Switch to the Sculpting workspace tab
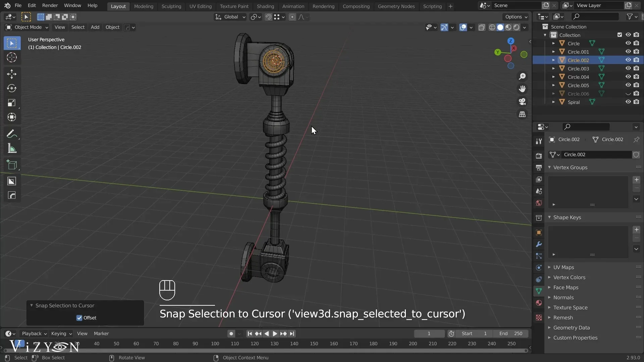Image resolution: width=644 pixels, height=362 pixels. [x=171, y=6]
